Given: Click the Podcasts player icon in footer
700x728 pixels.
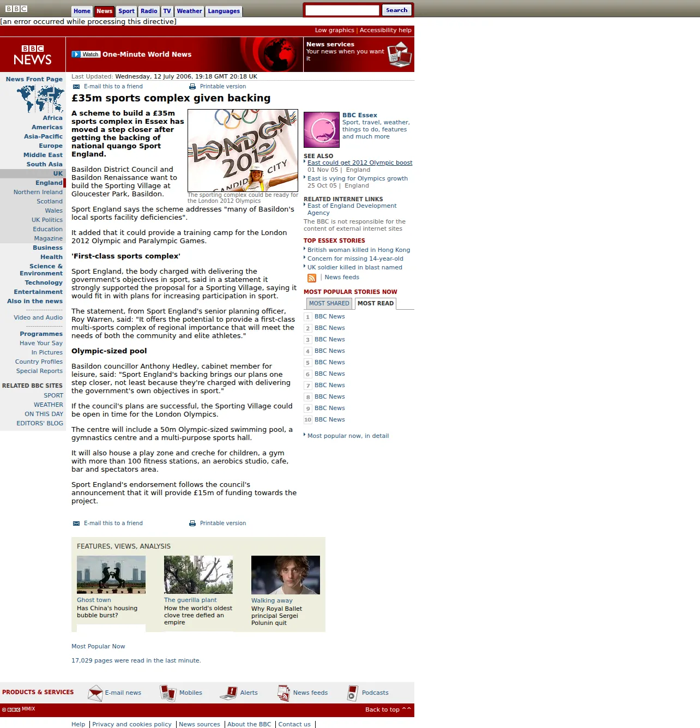Looking at the screenshot, I should coord(353,693).
